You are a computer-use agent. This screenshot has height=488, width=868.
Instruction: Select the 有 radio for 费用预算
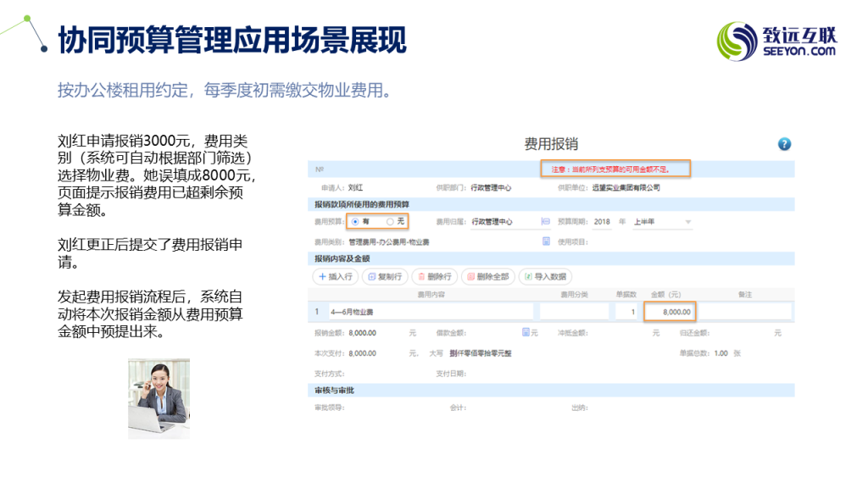coord(355,221)
